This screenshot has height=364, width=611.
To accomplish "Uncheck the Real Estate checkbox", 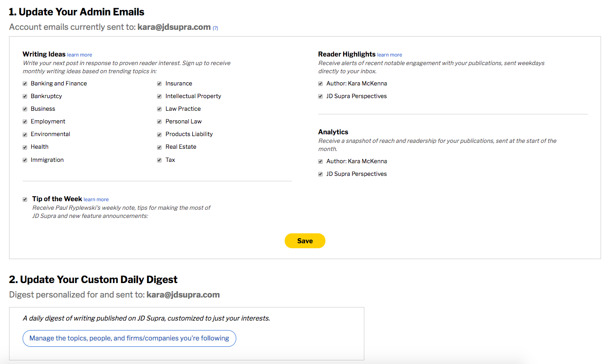I will pyautogui.click(x=159, y=147).
